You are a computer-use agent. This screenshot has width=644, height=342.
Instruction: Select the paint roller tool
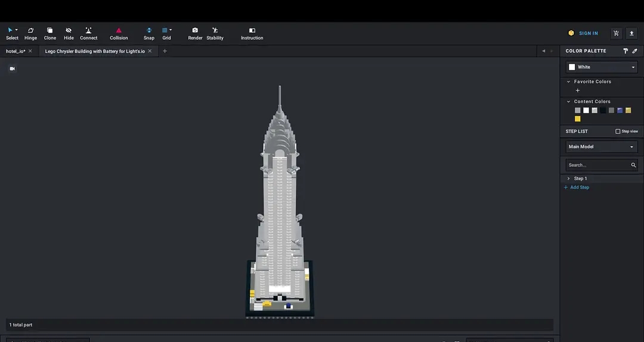pyautogui.click(x=626, y=51)
